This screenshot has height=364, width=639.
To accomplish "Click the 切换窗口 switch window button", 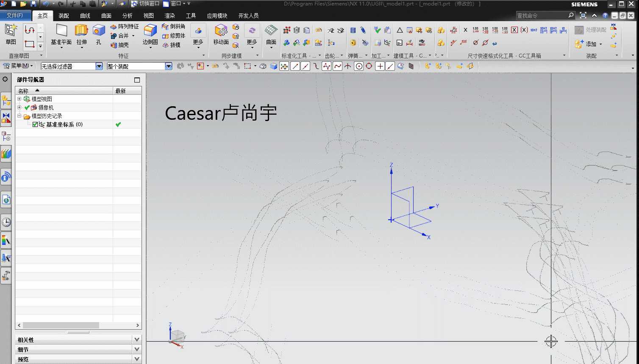I will [x=145, y=4].
